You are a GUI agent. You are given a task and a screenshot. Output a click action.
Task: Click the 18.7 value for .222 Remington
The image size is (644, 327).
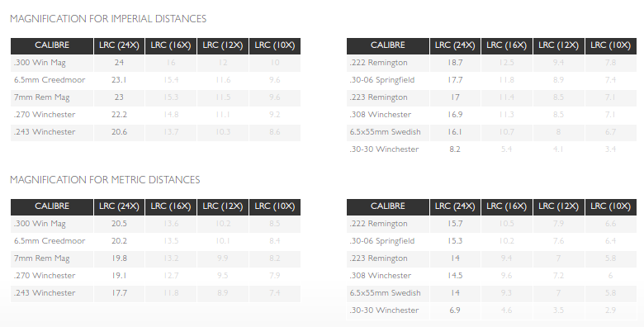pyautogui.click(x=455, y=63)
